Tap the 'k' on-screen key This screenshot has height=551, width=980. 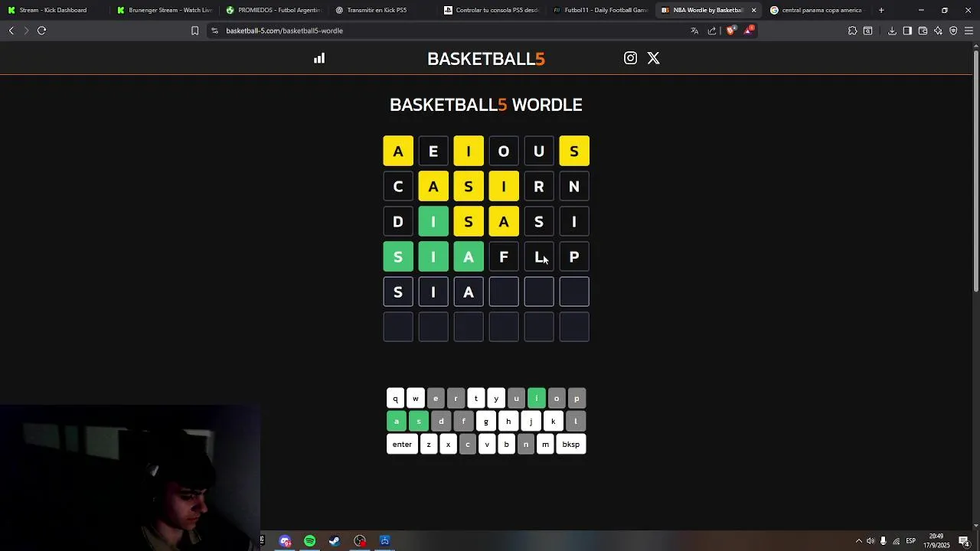(x=553, y=421)
